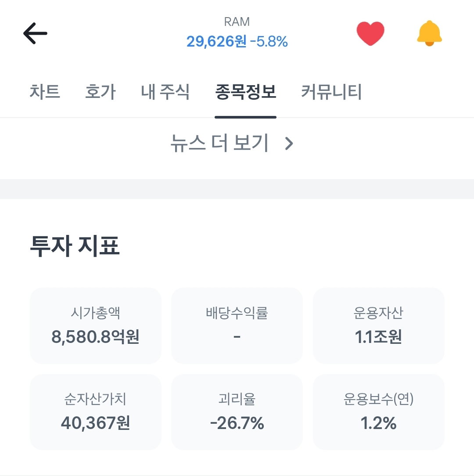Tap the 시가총액 card

pos(96,325)
